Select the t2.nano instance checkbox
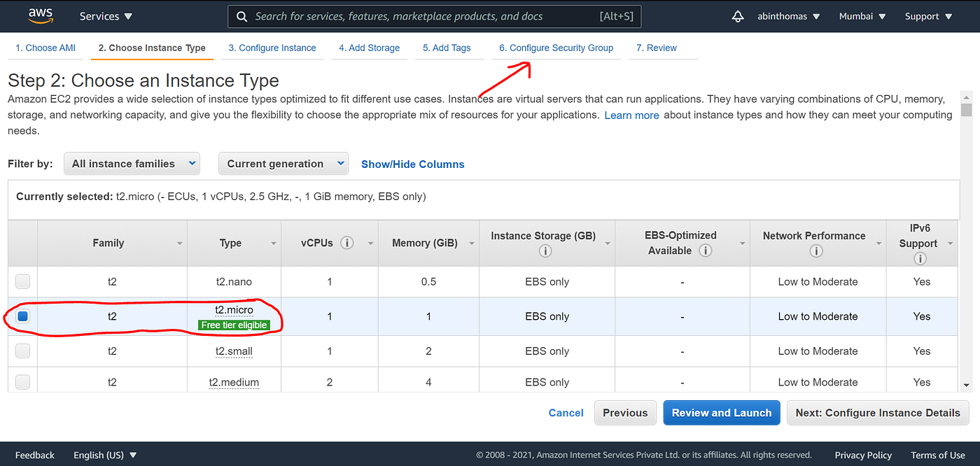The image size is (980, 466). 23,281
